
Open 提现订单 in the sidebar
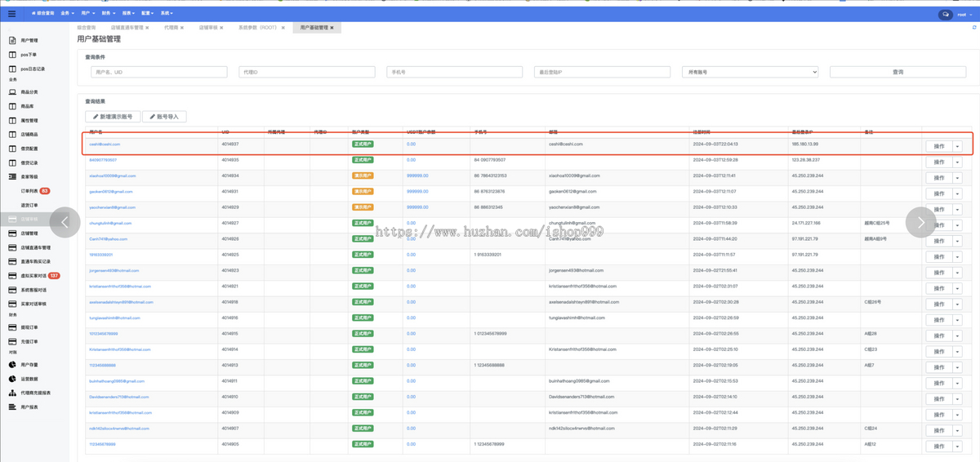[x=29, y=327]
